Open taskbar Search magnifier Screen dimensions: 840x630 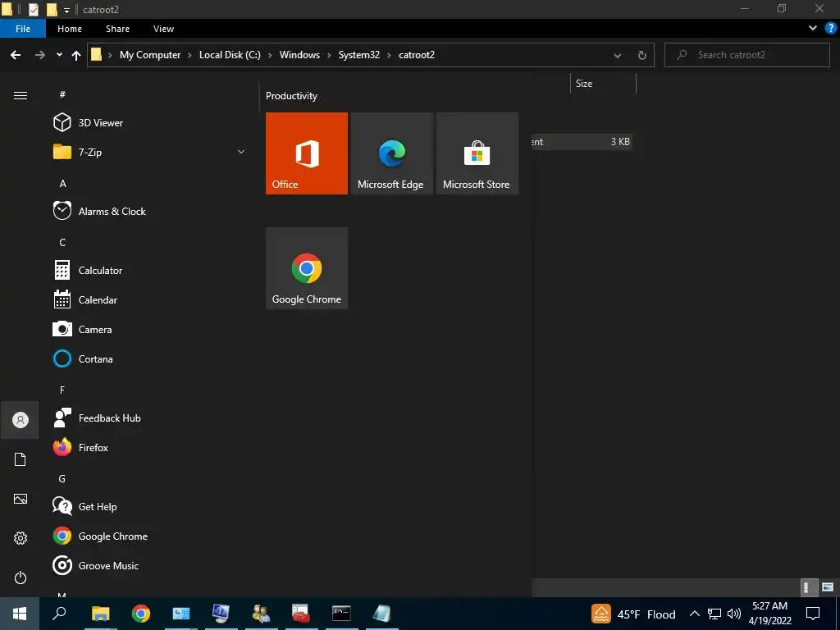pyautogui.click(x=59, y=614)
